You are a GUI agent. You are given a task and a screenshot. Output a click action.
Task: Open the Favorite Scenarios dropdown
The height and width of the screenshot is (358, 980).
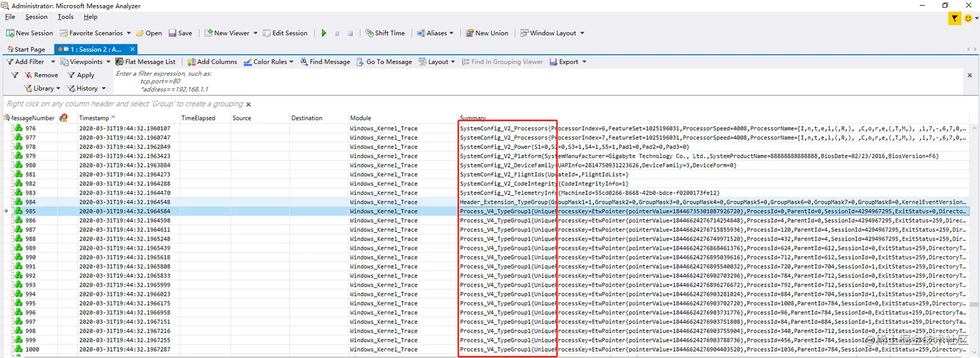pos(96,33)
